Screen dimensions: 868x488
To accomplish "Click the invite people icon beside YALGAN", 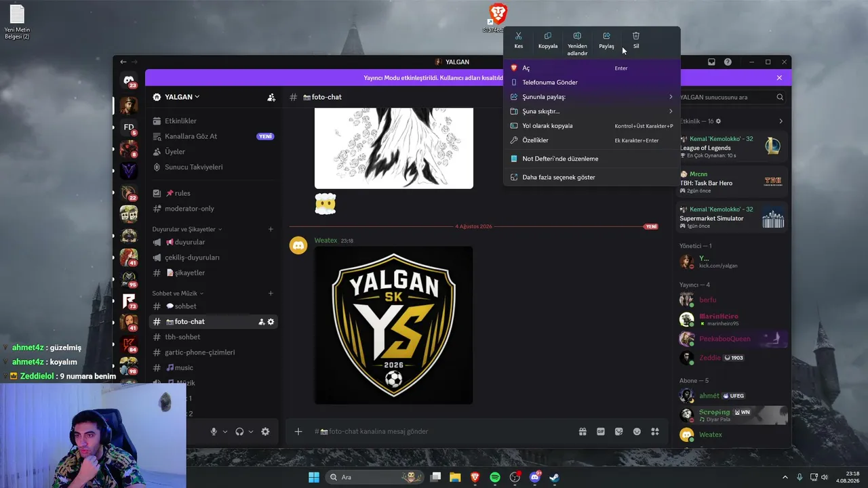I will coord(271,97).
